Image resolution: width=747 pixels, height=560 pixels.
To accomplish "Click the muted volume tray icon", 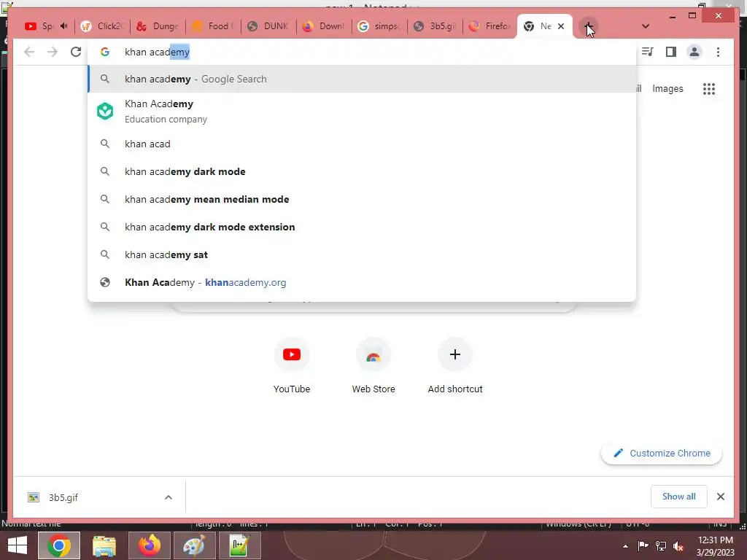I will click(678, 546).
